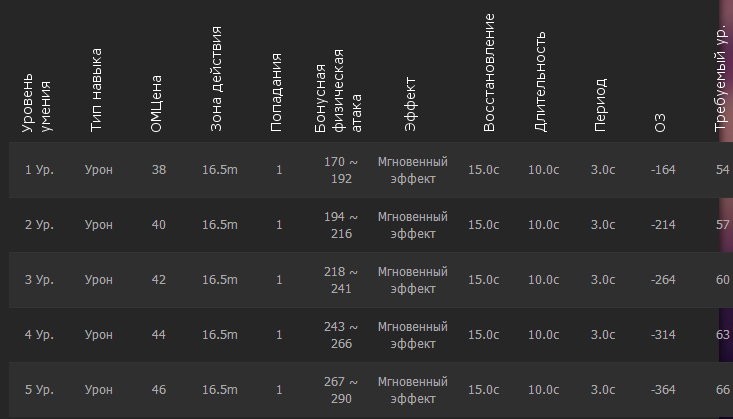Select the "1 Ур." row label
This screenshot has height=419, width=733.
coord(39,170)
